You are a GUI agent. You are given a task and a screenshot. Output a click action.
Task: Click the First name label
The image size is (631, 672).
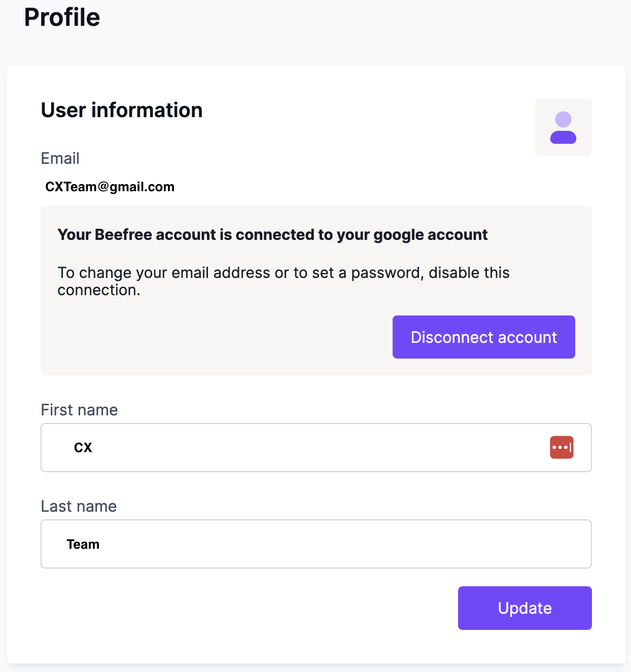tap(79, 410)
